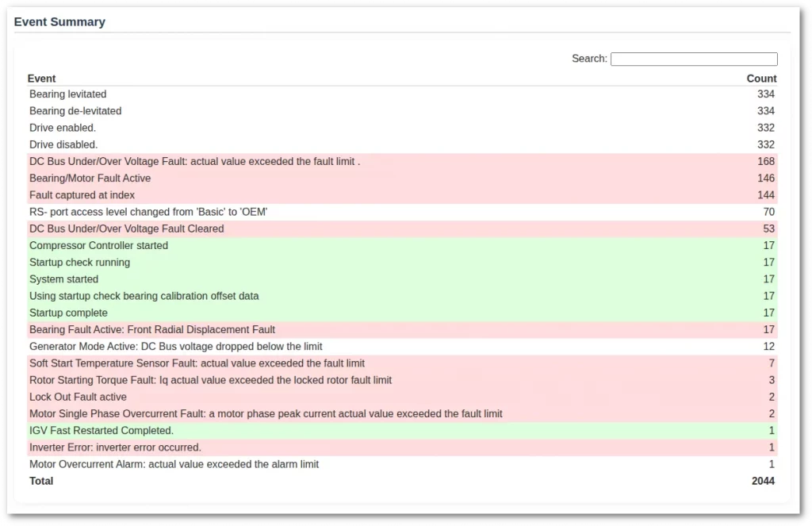The image size is (812, 526).
Task: Select the Startup check running row
Action: pyautogui.click(x=79, y=263)
